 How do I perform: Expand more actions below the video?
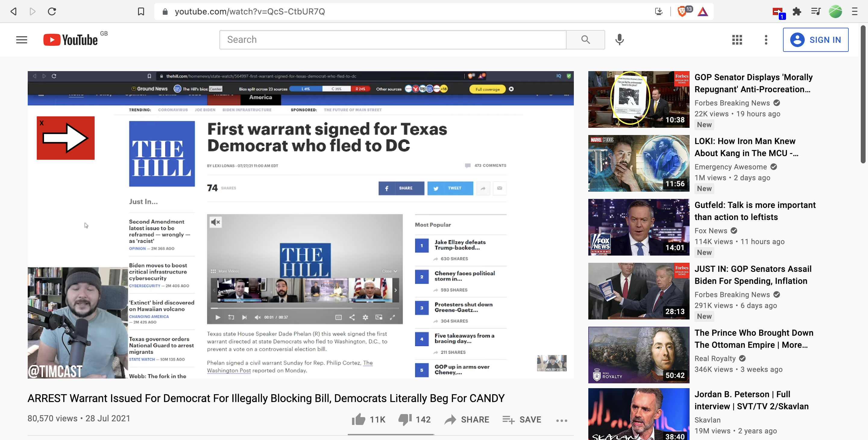(562, 420)
